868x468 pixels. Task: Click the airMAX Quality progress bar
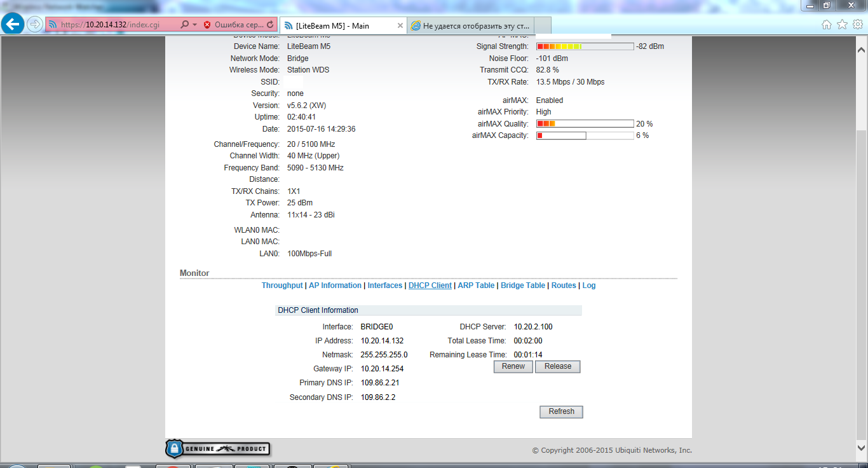click(585, 123)
